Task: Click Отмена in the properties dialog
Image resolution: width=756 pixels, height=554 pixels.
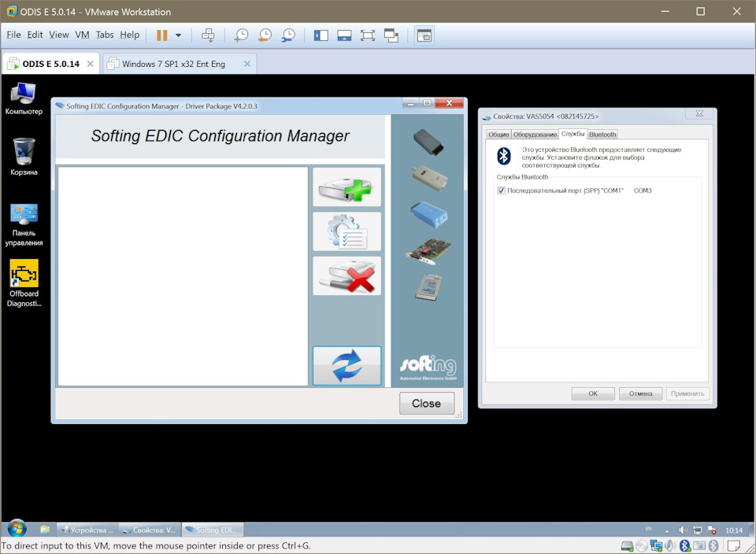Action: 640,393
